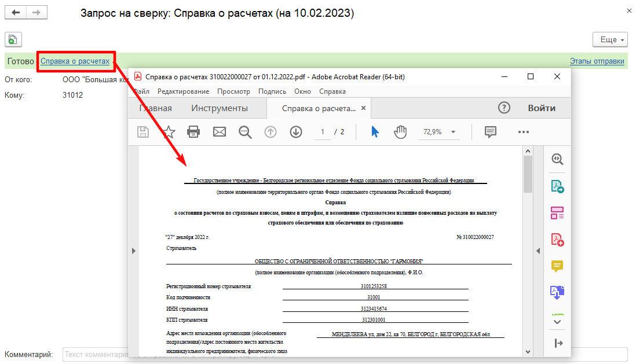Viewport: 636px width, 364px height.
Task: Click the Войти sign-in button
Action: point(542,108)
